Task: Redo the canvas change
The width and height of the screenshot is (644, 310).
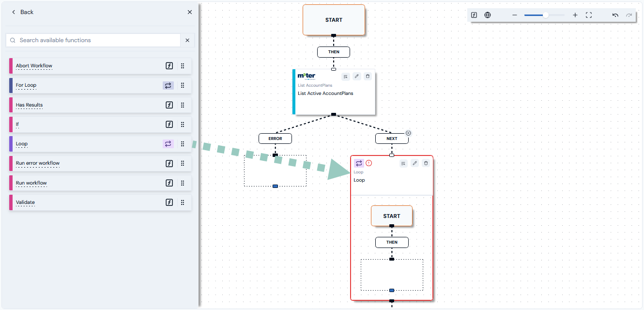Action: (629, 15)
